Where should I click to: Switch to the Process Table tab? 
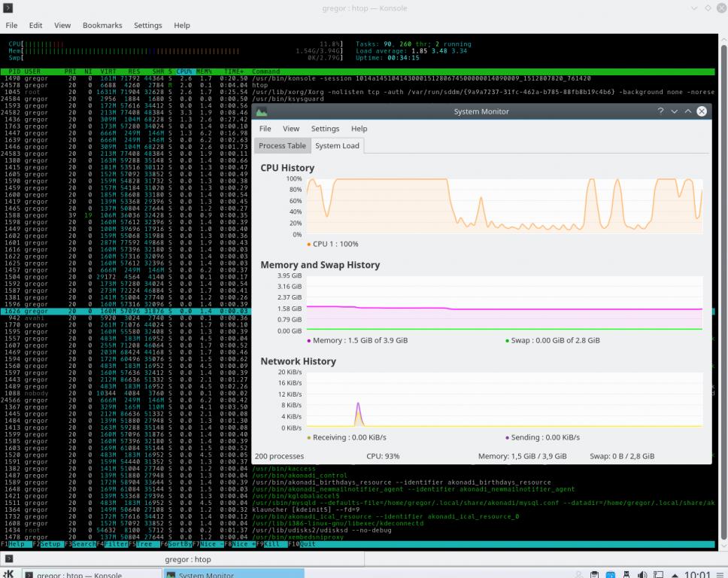(x=282, y=145)
